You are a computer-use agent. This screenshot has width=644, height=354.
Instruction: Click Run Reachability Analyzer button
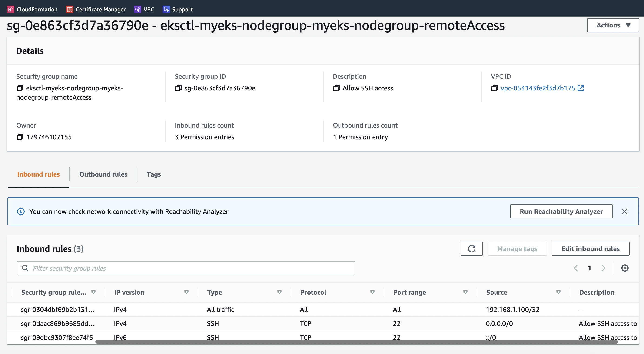tap(561, 211)
